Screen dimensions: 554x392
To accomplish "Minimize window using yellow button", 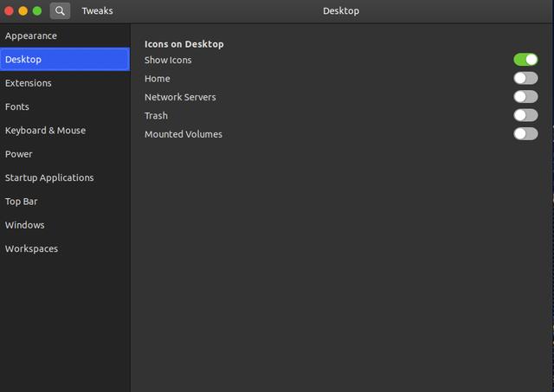I will pyautogui.click(x=23, y=11).
